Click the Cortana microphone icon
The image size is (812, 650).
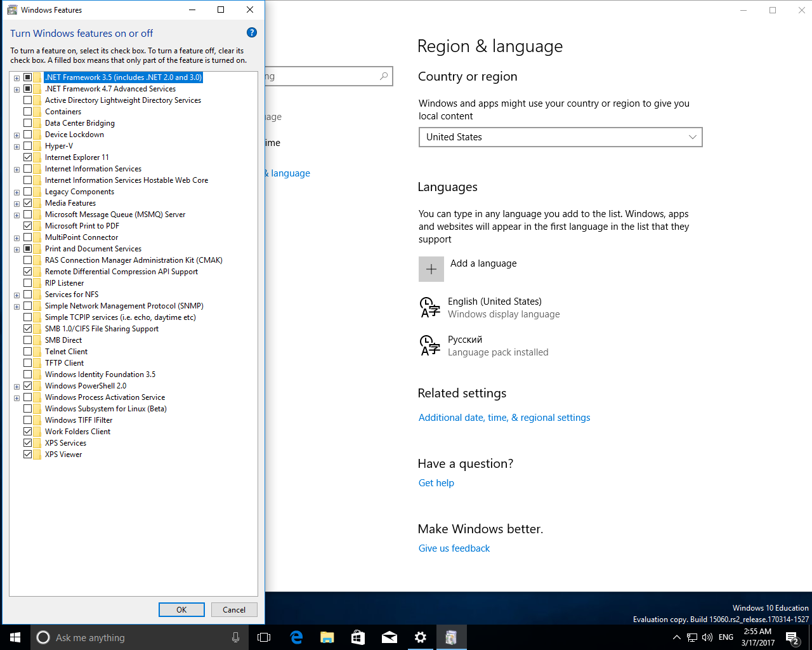point(235,637)
